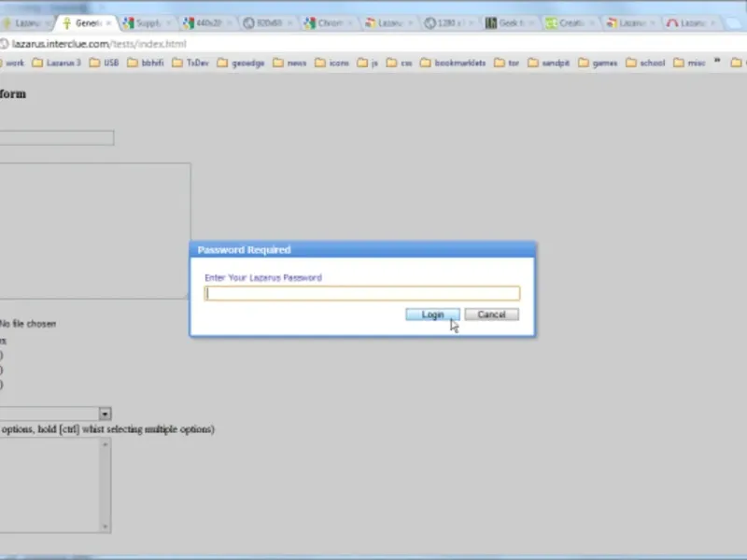
Task: Switch to the 820x60 browser tab
Action: [268, 22]
